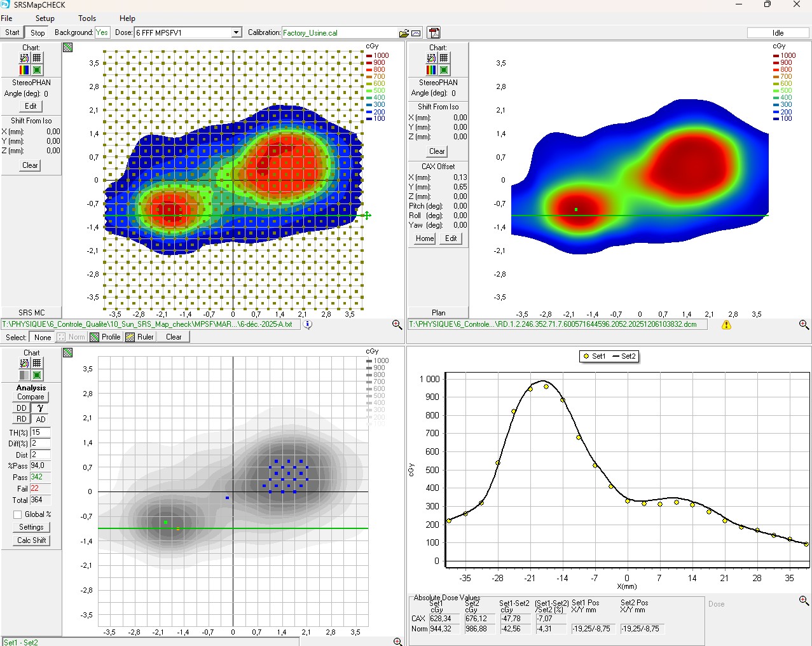Image resolution: width=812 pixels, height=646 pixels.
Task: Click the info bubble icon beside measured file path
Action: 308,324
